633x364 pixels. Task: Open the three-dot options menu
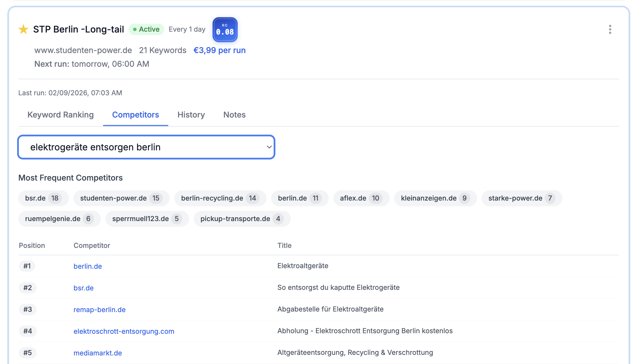pos(610,29)
